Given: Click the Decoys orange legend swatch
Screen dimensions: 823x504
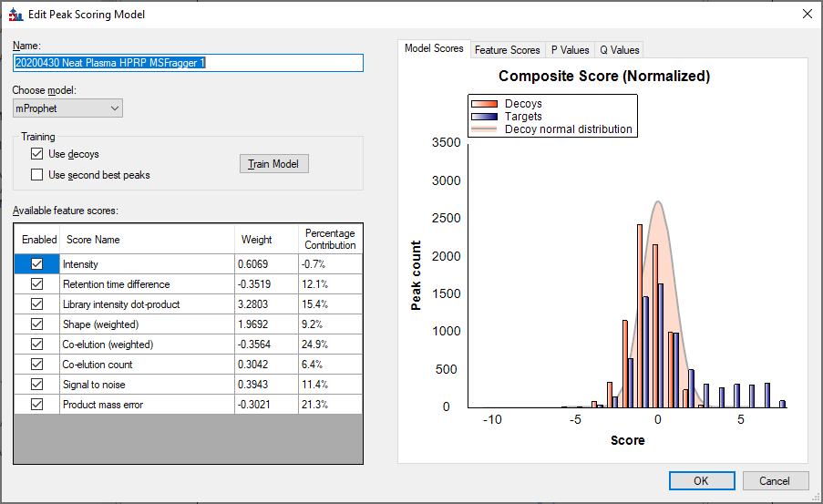Looking at the screenshot, I should click(484, 104).
